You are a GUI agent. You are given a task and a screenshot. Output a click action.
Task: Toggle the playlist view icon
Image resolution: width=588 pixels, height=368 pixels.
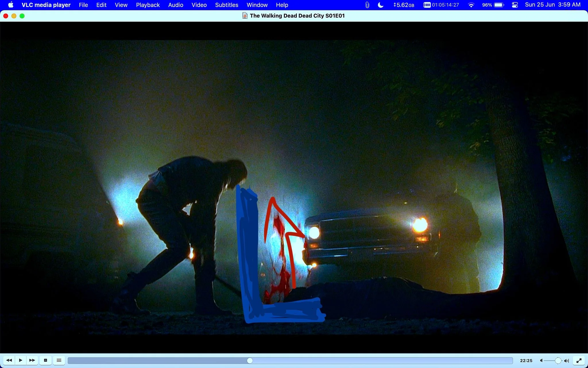59,360
